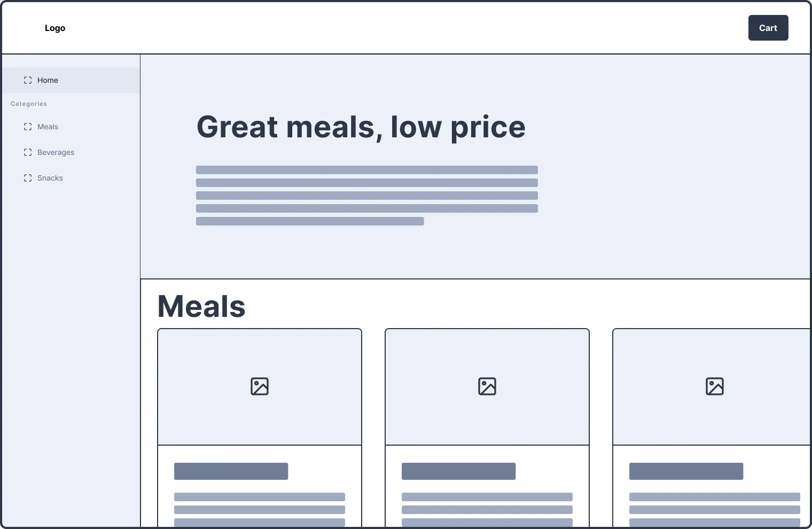Select Snacks under Categories
Viewport: 812px width, 529px height.
tap(50, 178)
